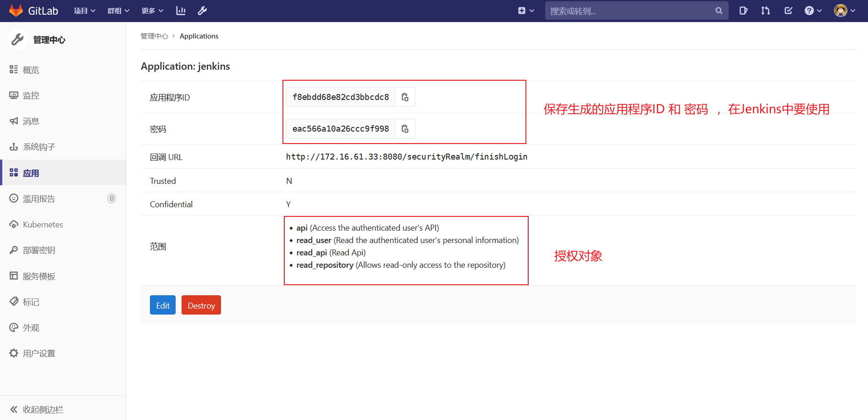Open the instance statistics chart icon
This screenshot has height=420, width=868.
[181, 11]
